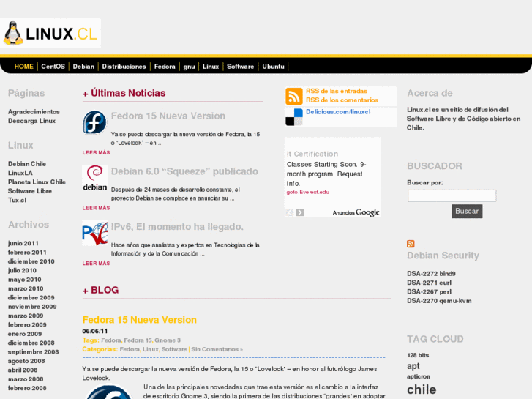The width and height of the screenshot is (532, 399).
Task: Open the marzo 2010 archive
Action: click(x=26, y=288)
